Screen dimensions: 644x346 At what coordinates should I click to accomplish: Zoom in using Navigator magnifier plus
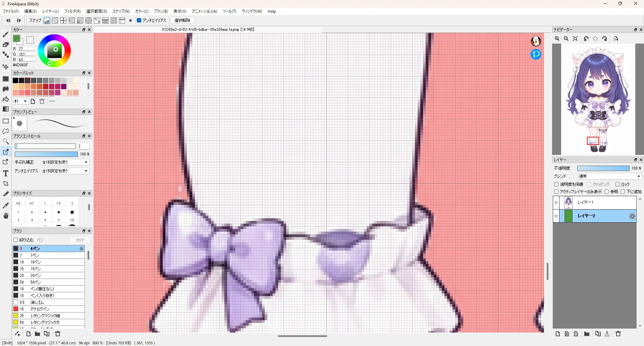[x=557, y=39]
